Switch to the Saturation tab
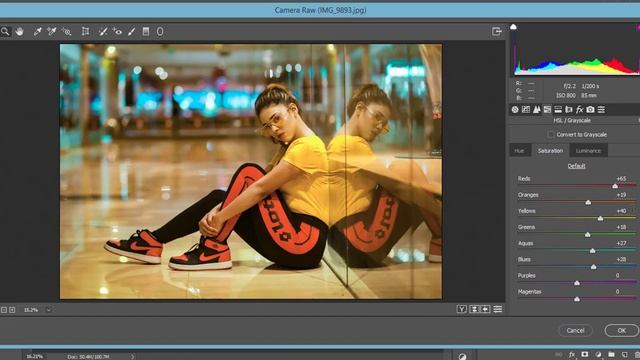The height and width of the screenshot is (360, 640). click(550, 151)
